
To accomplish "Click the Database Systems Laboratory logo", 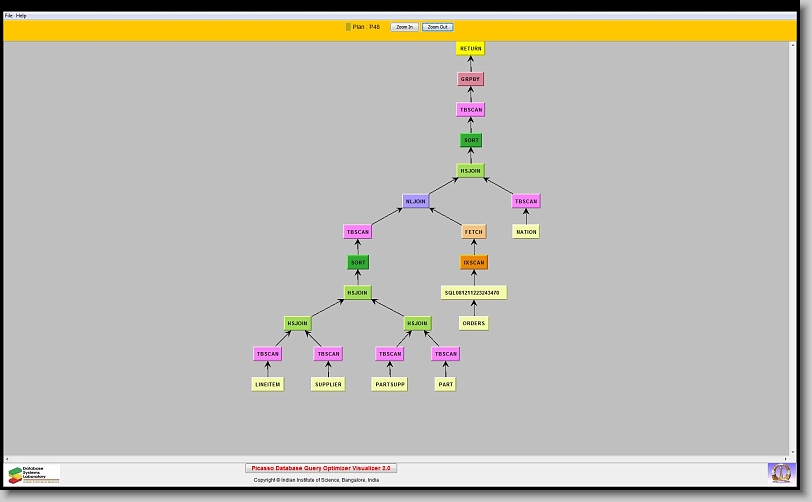I will 34,474.
